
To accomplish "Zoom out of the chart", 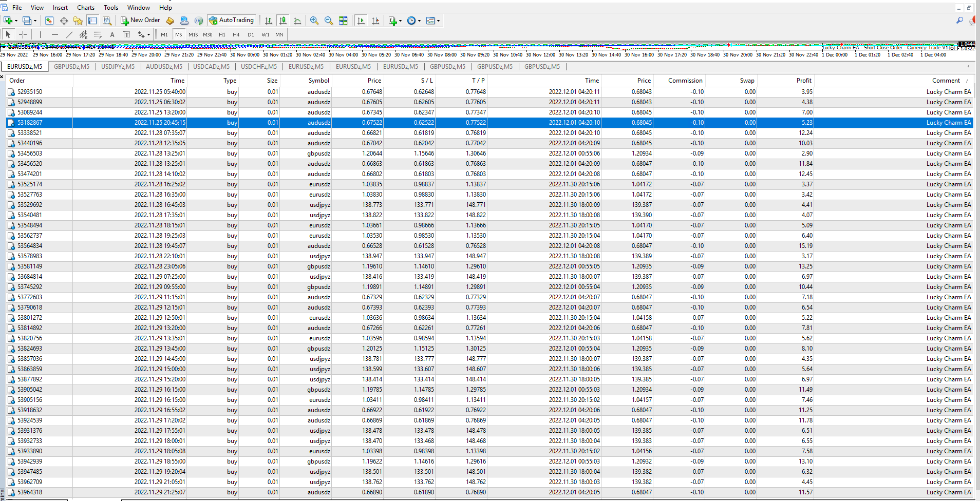I will point(329,21).
